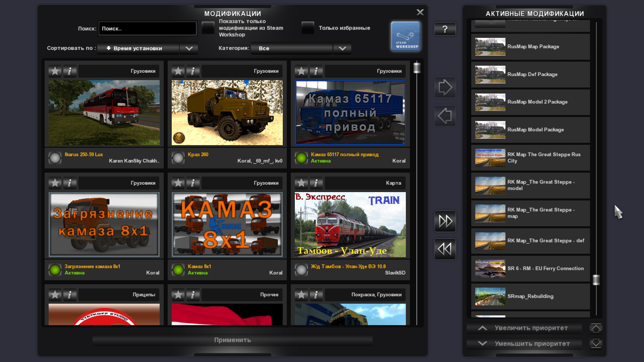Screen dimensions: 644x362
Task: Move mod to bottom priority icon
Action: [596, 344]
